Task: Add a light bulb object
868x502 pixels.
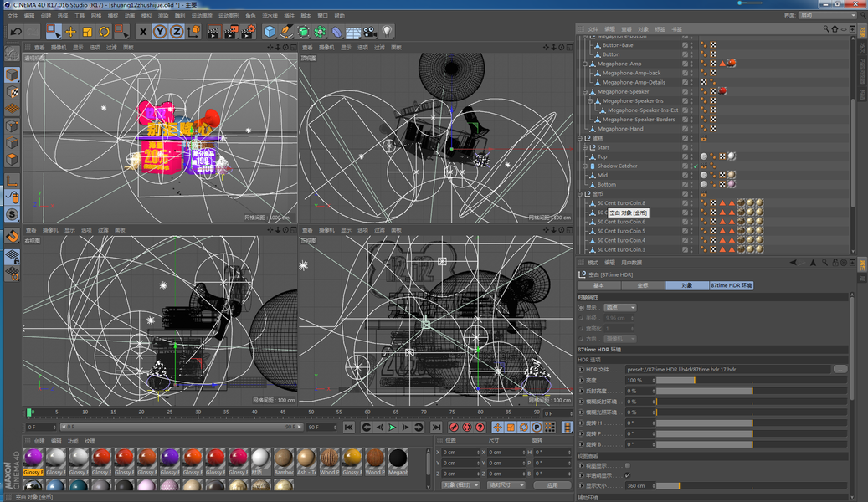Action: [387, 32]
